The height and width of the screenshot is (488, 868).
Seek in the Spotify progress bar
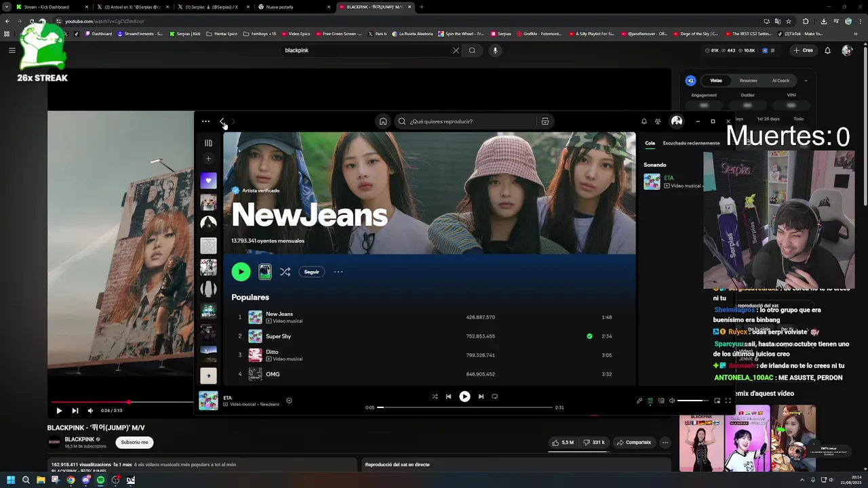point(465,407)
